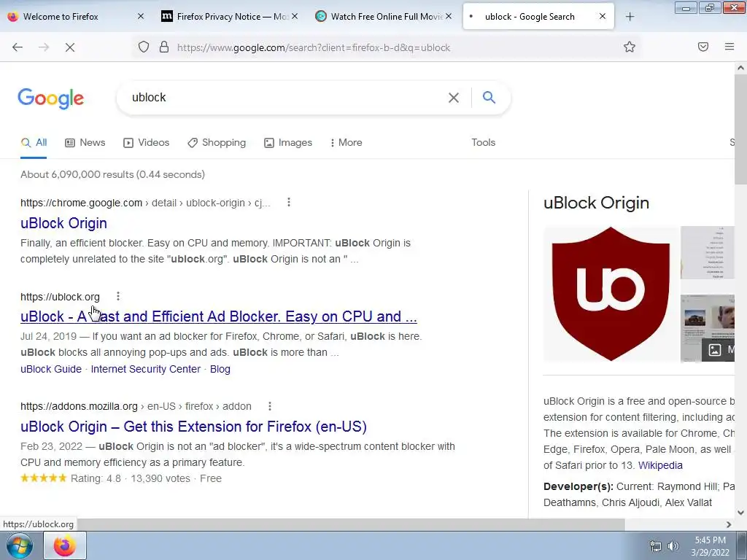This screenshot has width=747, height=560.
Task: Close the Watch Free Online tab
Action: (x=449, y=16)
